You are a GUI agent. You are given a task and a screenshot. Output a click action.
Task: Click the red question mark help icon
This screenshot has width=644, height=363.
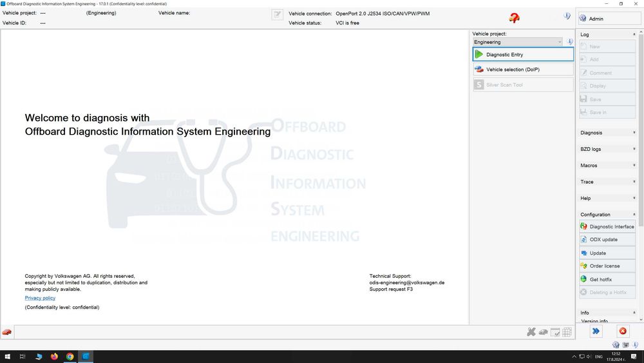coord(514,17)
